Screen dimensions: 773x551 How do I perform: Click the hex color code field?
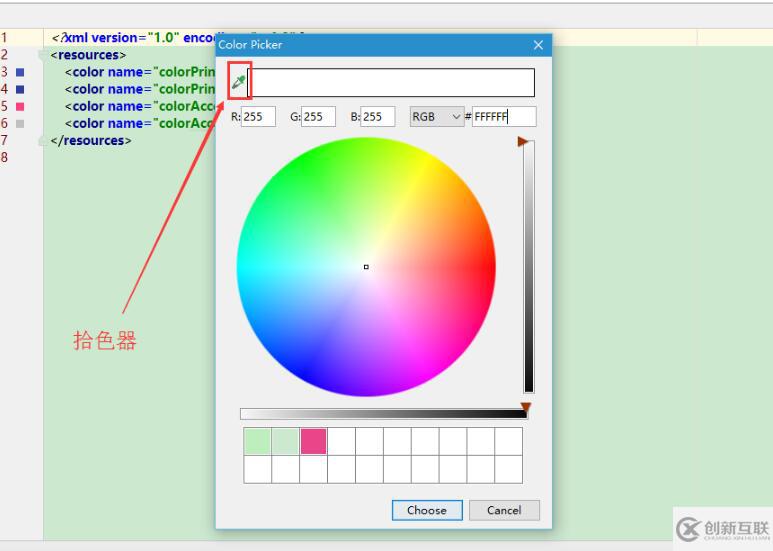coord(504,117)
